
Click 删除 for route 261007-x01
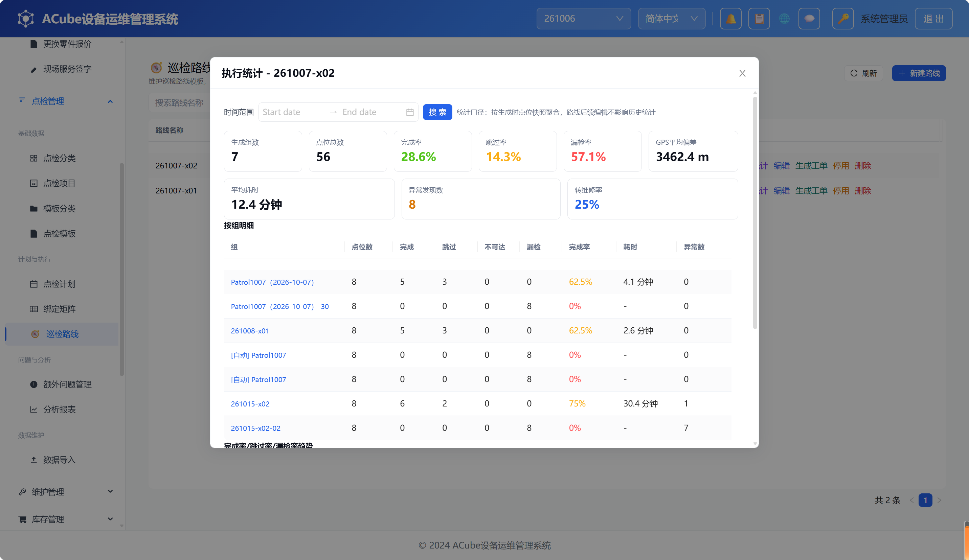click(x=862, y=191)
